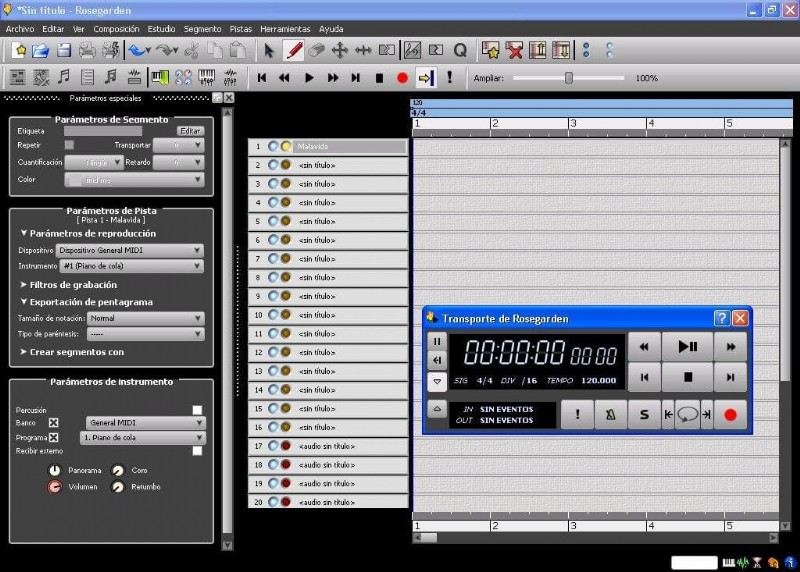Screen dimensions: 800x572
Task: Open the Herramientas menu
Action: click(x=285, y=29)
